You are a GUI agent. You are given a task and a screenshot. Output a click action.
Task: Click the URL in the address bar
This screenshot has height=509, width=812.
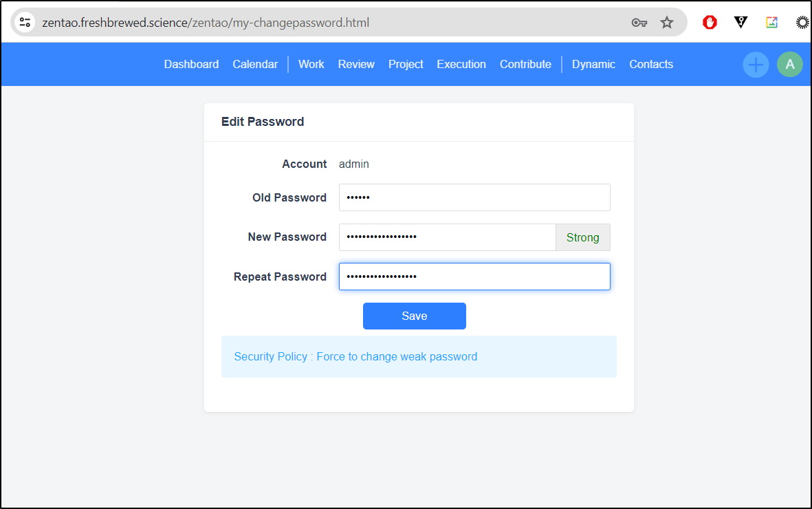(x=206, y=23)
